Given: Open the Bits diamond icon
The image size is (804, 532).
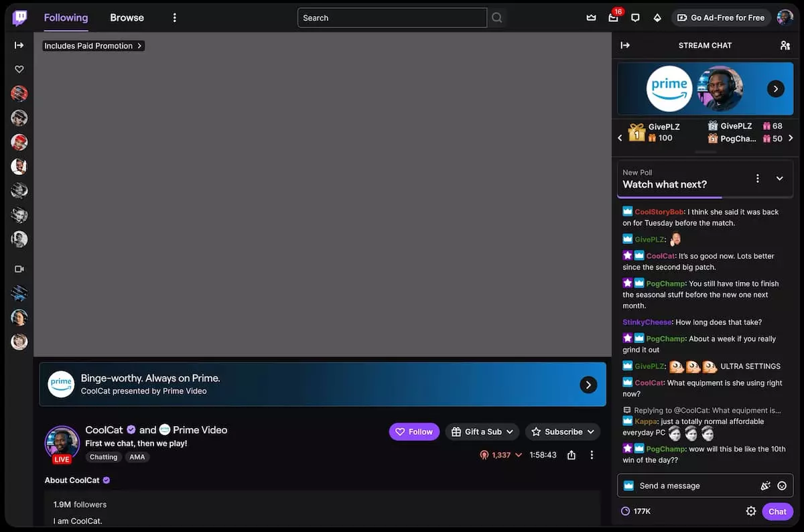Looking at the screenshot, I should point(657,18).
